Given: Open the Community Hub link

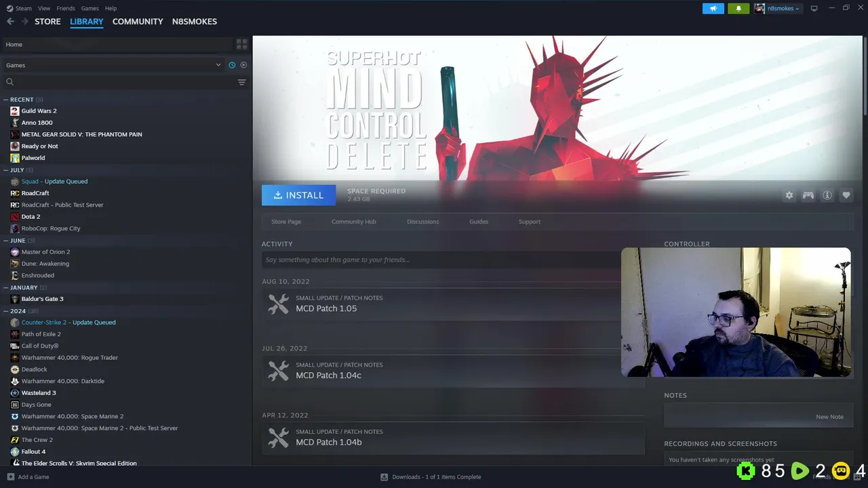Looking at the screenshot, I should (353, 222).
